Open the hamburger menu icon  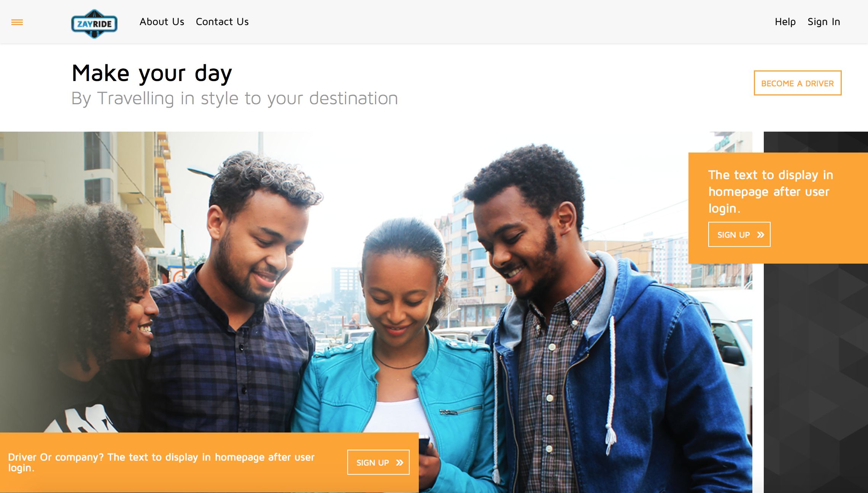(x=17, y=22)
